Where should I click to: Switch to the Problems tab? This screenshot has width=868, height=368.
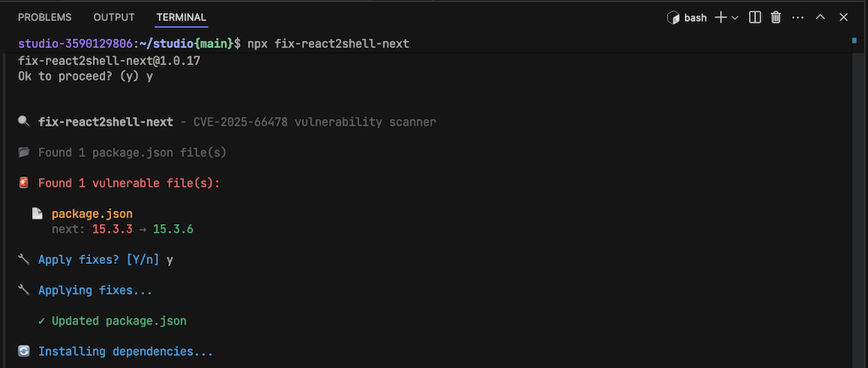coord(45,17)
